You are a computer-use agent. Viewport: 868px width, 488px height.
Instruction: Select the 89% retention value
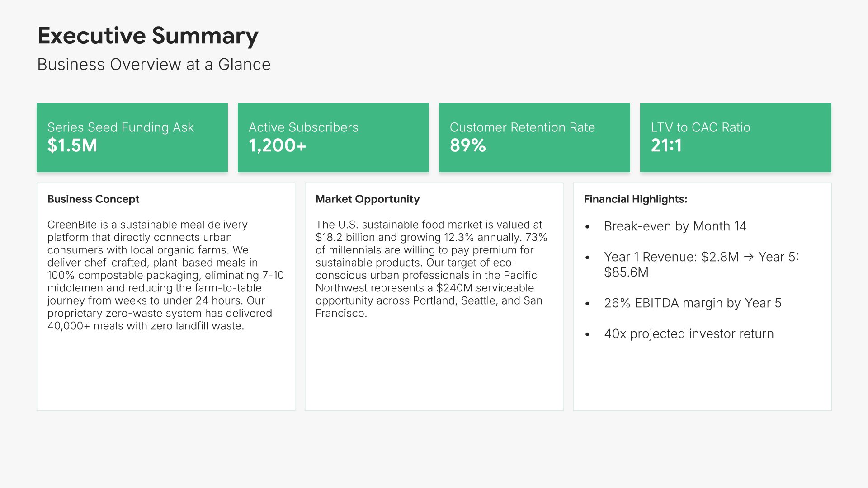467,145
